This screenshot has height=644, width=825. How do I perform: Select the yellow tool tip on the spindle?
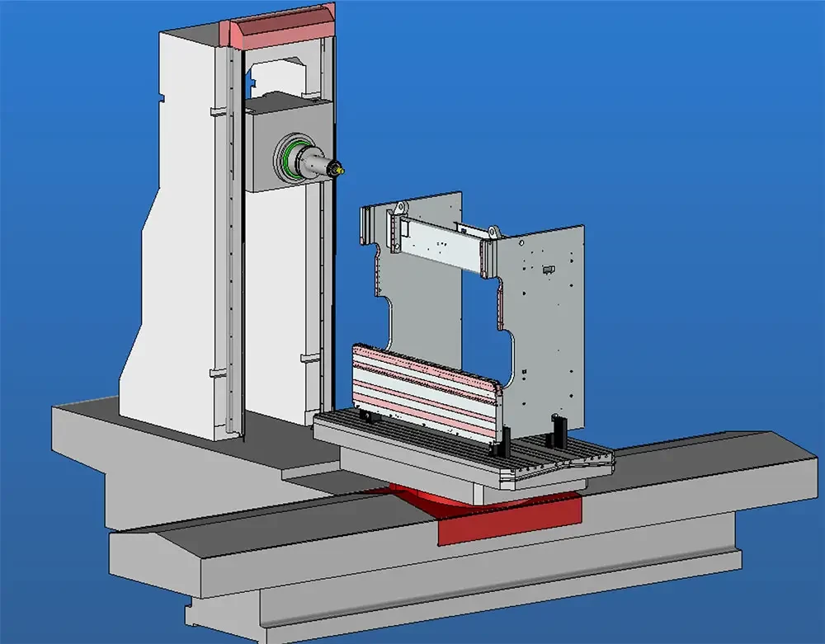pyautogui.click(x=339, y=170)
